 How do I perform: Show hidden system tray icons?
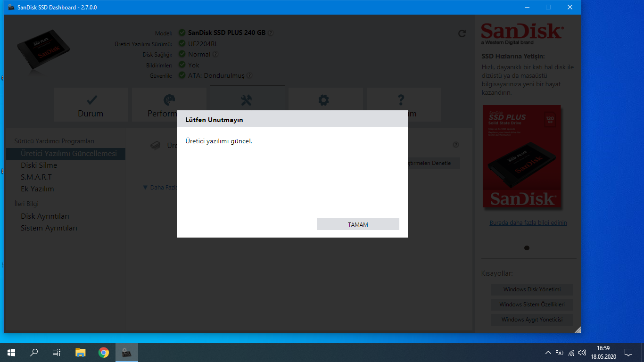(548, 353)
